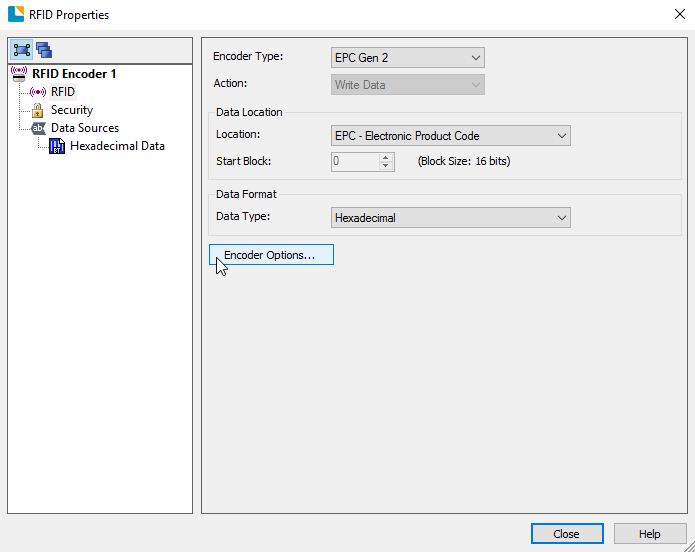Image resolution: width=695 pixels, height=552 pixels.
Task: Click the stacked windows view icon
Action: tap(44, 50)
